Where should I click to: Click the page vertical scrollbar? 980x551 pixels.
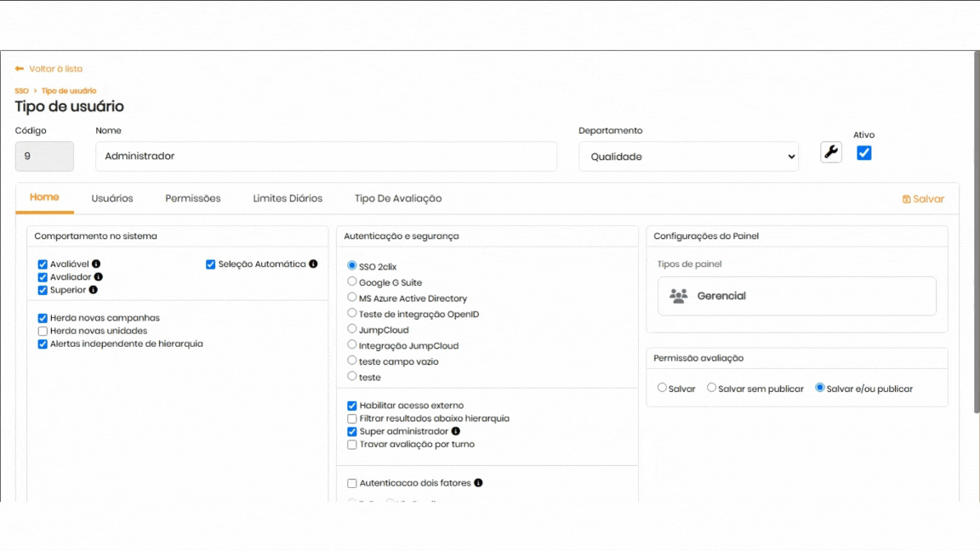point(976,255)
